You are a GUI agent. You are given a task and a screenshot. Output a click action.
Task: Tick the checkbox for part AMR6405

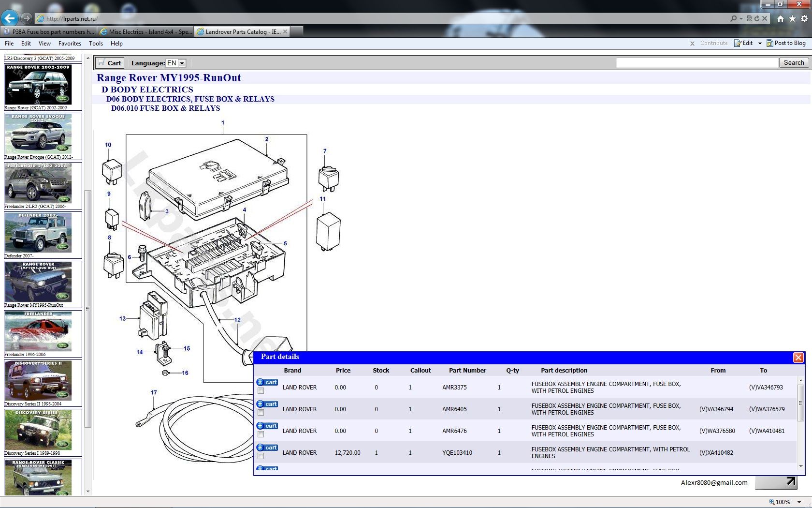tap(261, 413)
